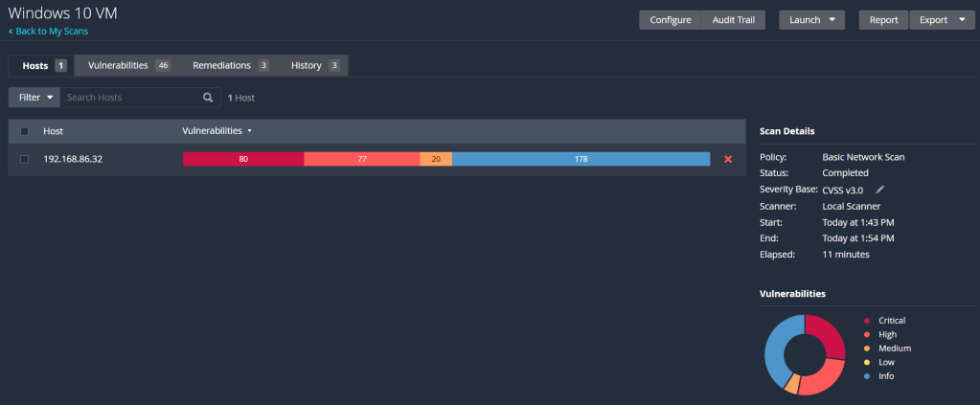
Task: Toggle the select-all hosts checkbox
Action: [x=25, y=131]
